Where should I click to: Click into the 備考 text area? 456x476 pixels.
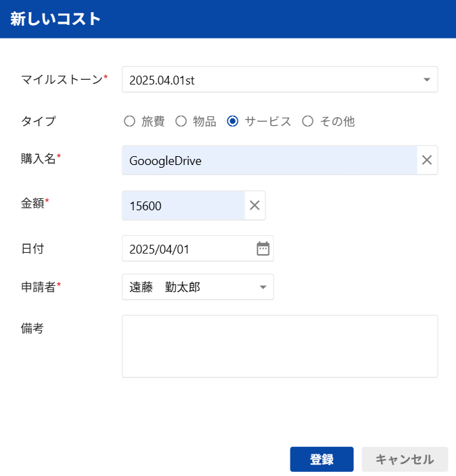tap(280, 346)
